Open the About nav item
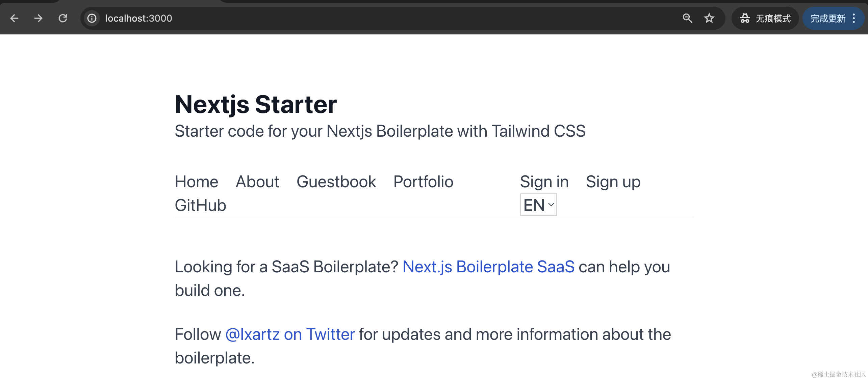The width and height of the screenshot is (868, 380). click(257, 182)
